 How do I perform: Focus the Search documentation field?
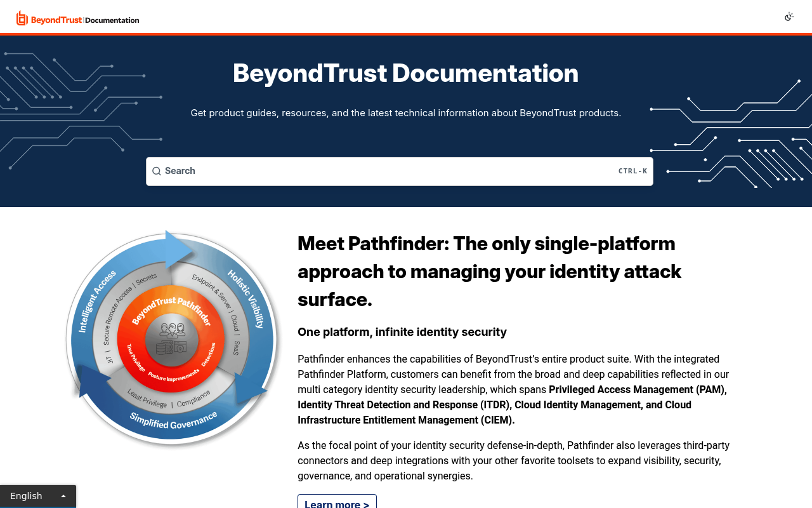tap(400, 171)
